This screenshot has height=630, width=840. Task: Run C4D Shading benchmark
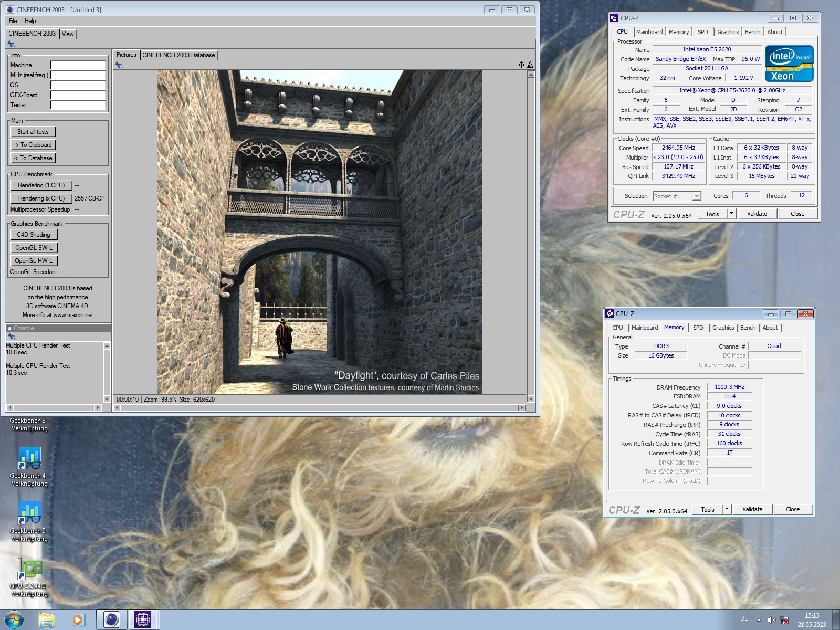tap(34, 235)
